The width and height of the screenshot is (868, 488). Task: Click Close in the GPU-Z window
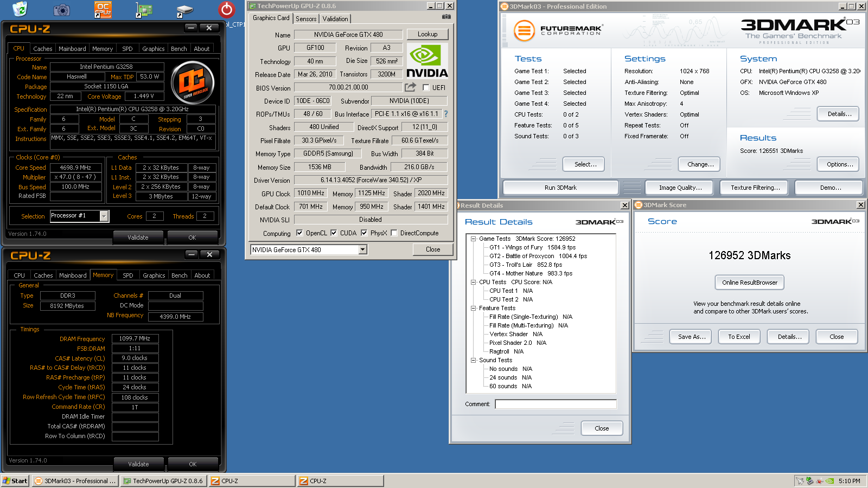(x=433, y=249)
